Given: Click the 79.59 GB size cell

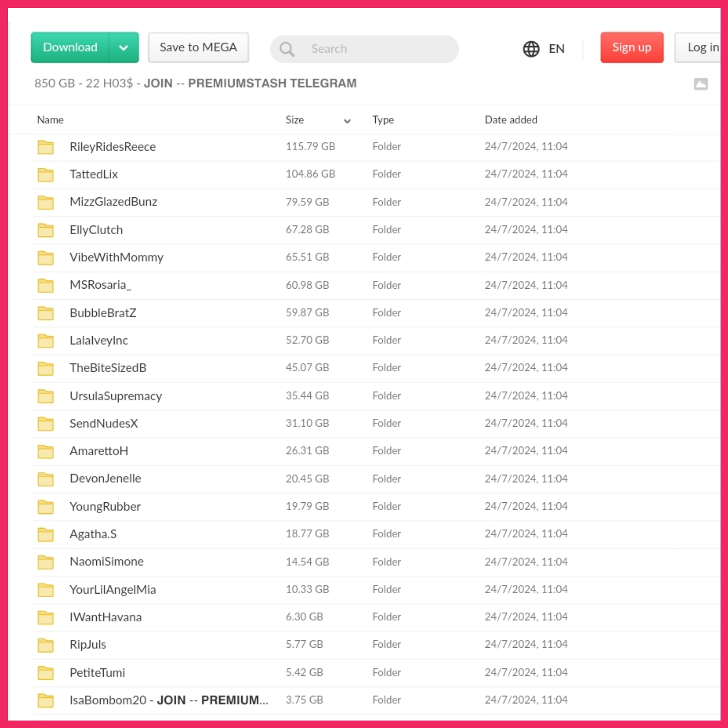Looking at the screenshot, I should 307,202.
